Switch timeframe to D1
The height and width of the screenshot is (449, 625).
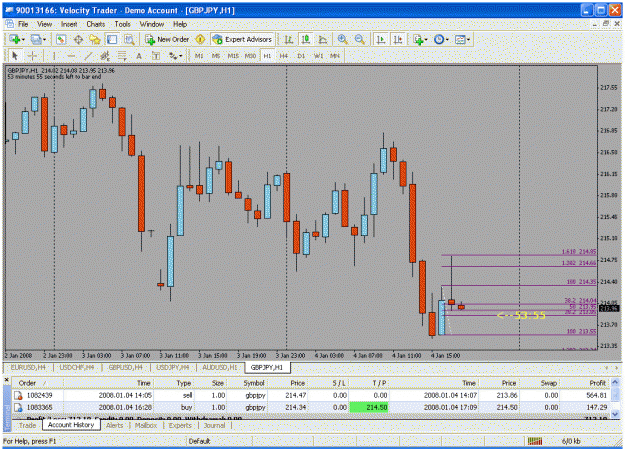point(301,56)
